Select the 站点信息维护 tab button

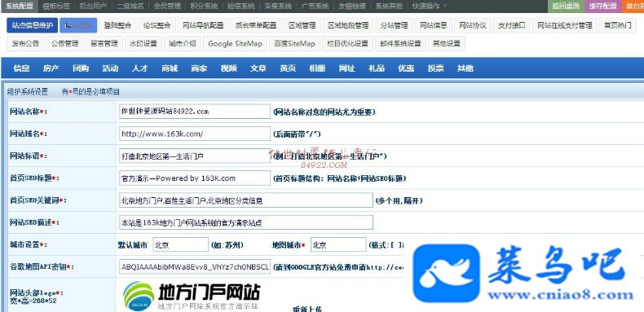point(33,25)
